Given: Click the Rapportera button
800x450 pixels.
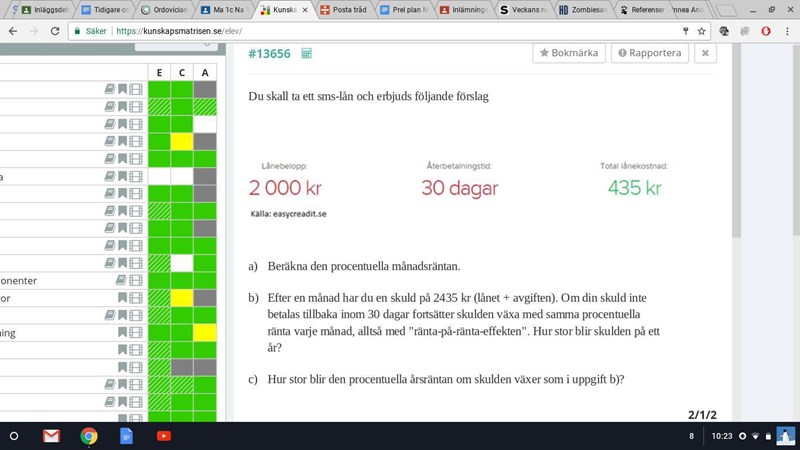Looking at the screenshot, I should (x=648, y=53).
